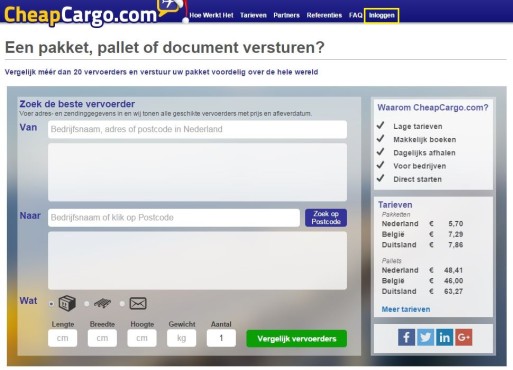
Task: Click Nederland package price 5,70
Action: (455, 224)
